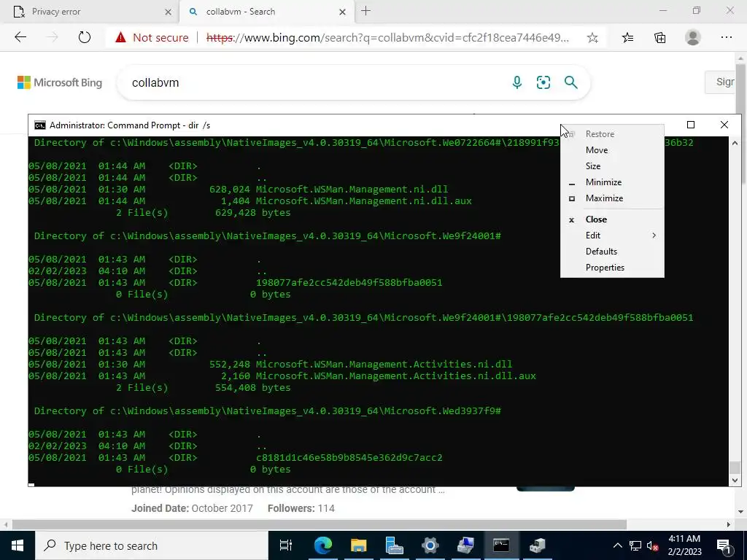The image size is (747, 560).
Task: Click the URL address bar
Action: point(387,38)
